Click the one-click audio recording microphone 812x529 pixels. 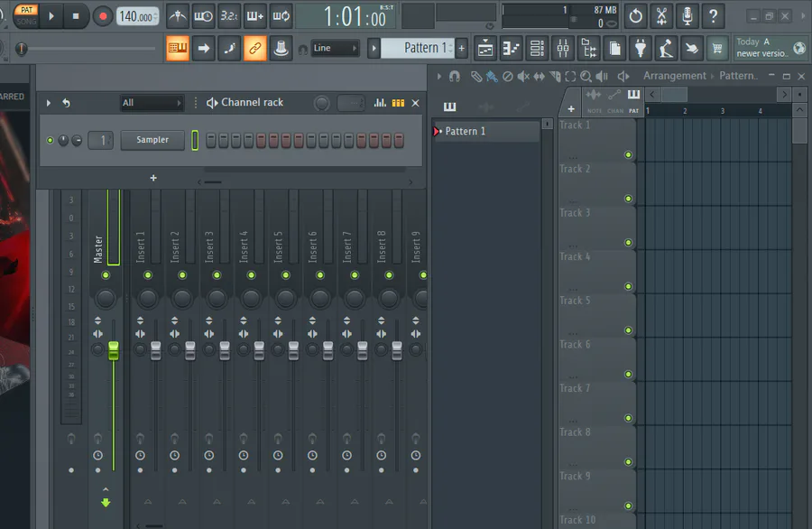click(687, 16)
